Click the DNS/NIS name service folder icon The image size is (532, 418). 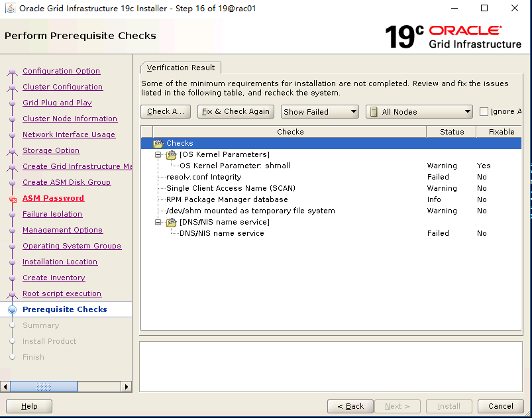(172, 222)
